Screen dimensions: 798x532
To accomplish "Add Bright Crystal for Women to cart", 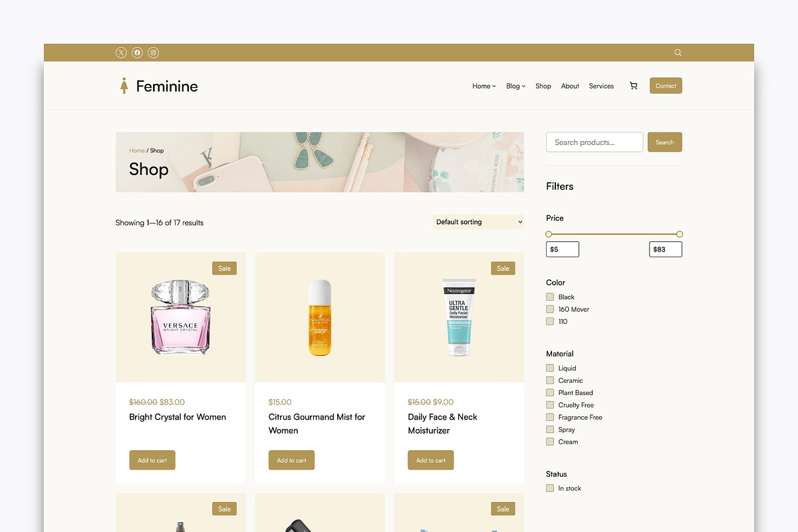I will (x=152, y=460).
